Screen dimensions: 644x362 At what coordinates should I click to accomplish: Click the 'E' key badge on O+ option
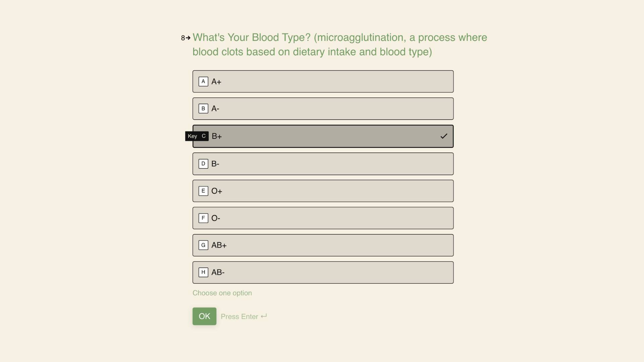(203, 191)
